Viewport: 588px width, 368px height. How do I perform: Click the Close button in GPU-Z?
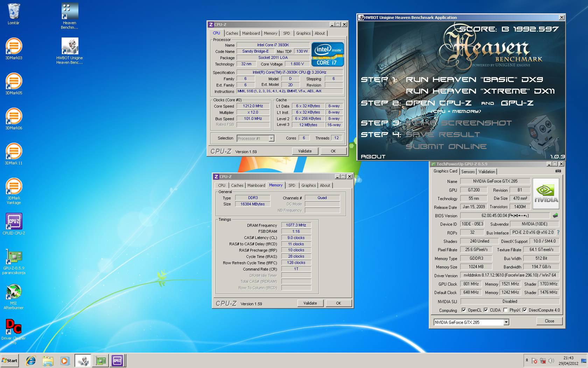pos(549,321)
